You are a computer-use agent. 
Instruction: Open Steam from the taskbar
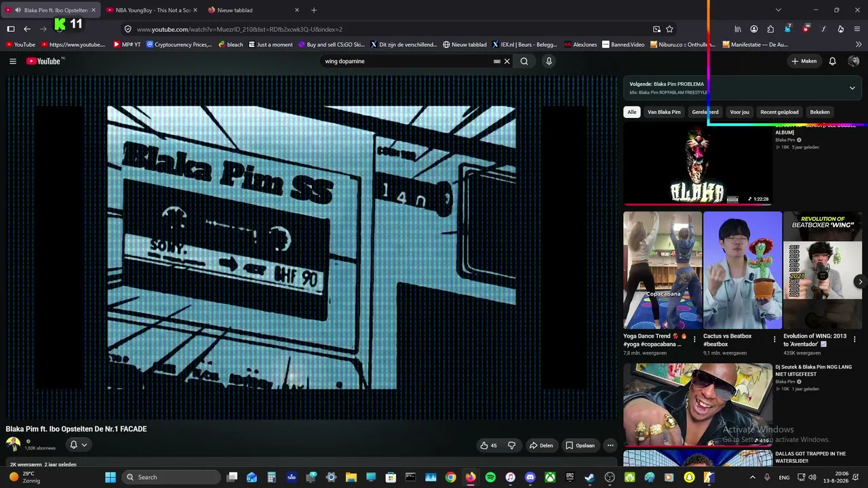590,477
